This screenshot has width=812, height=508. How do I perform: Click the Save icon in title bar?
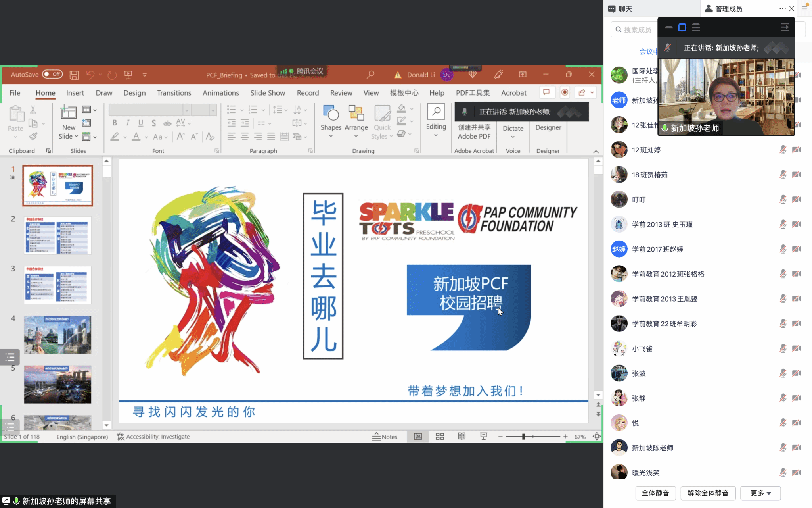tap(74, 75)
